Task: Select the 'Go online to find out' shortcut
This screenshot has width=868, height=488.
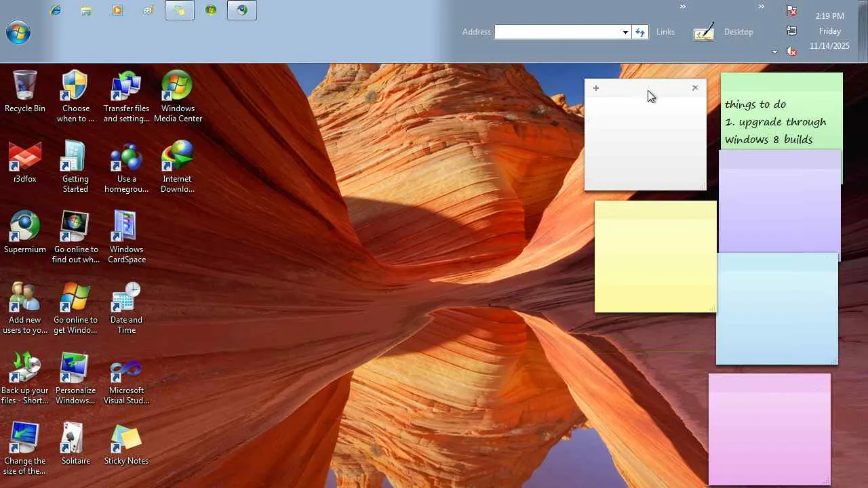Action: (x=75, y=238)
